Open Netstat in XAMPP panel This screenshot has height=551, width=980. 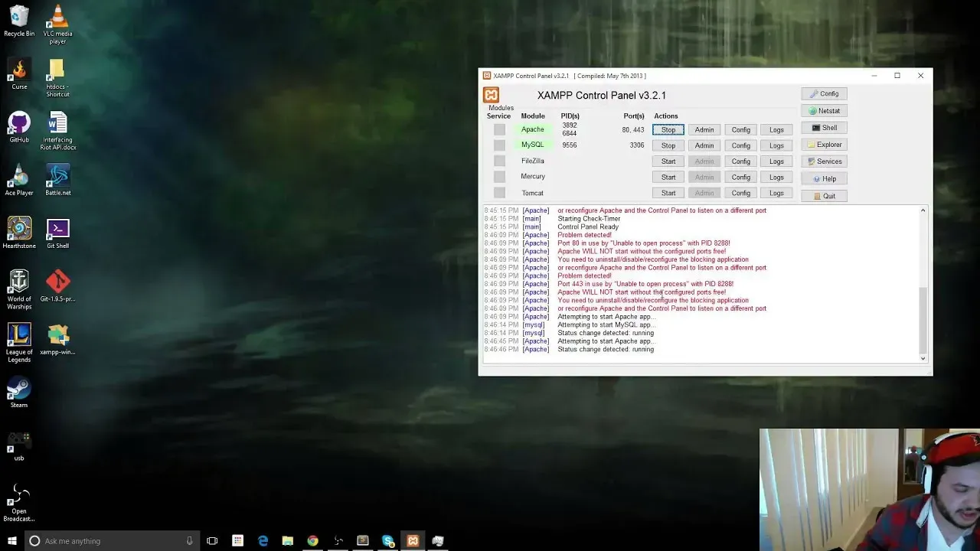click(824, 111)
